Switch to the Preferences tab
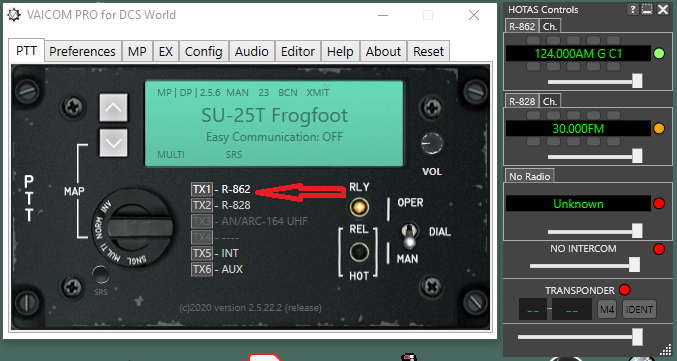This screenshot has width=677, height=361. pos(82,51)
